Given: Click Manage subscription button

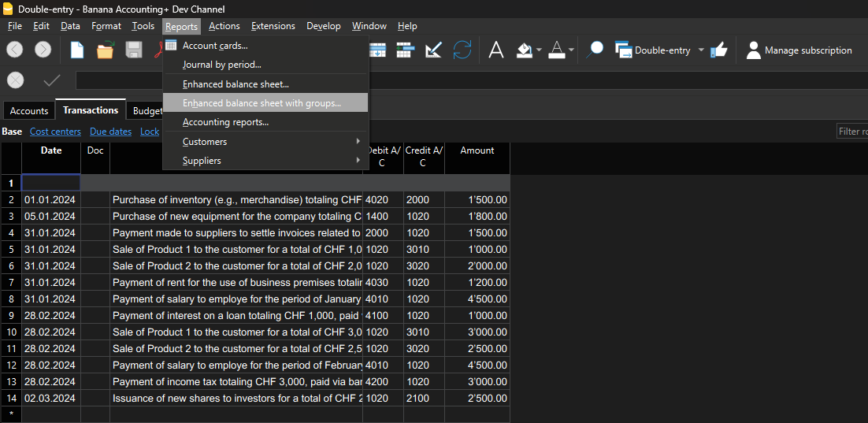Looking at the screenshot, I should pyautogui.click(x=799, y=50).
